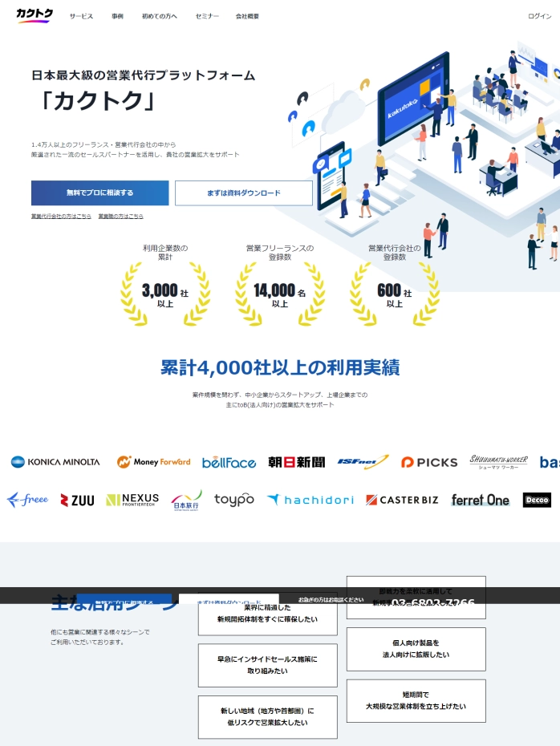The image size is (560, 746).
Task: Click the ISFnet logo
Action: [x=363, y=461]
